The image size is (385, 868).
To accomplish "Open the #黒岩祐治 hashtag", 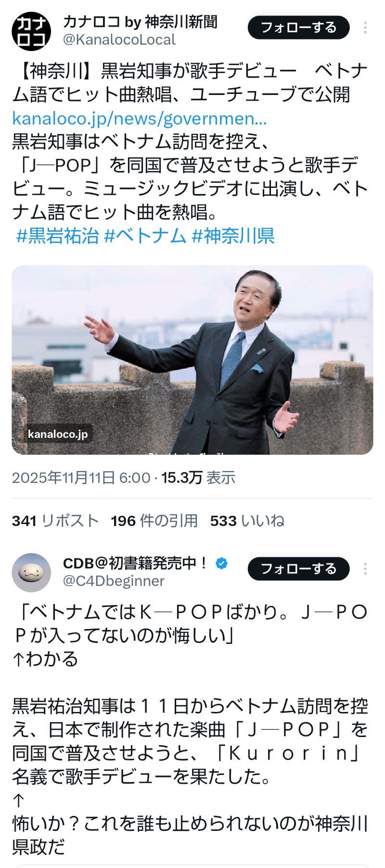I will click(x=57, y=236).
